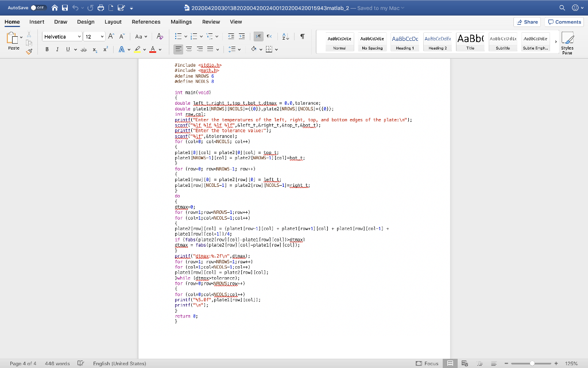Increase font size with the larger A icon
The image size is (588, 368).
pyautogui.click(x=111, y=36)
